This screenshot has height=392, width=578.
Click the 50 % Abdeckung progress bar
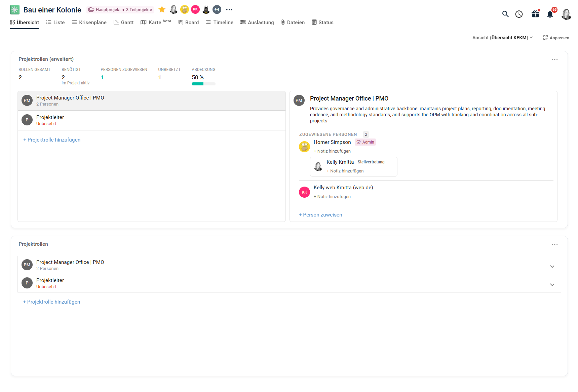click(203, 84)
